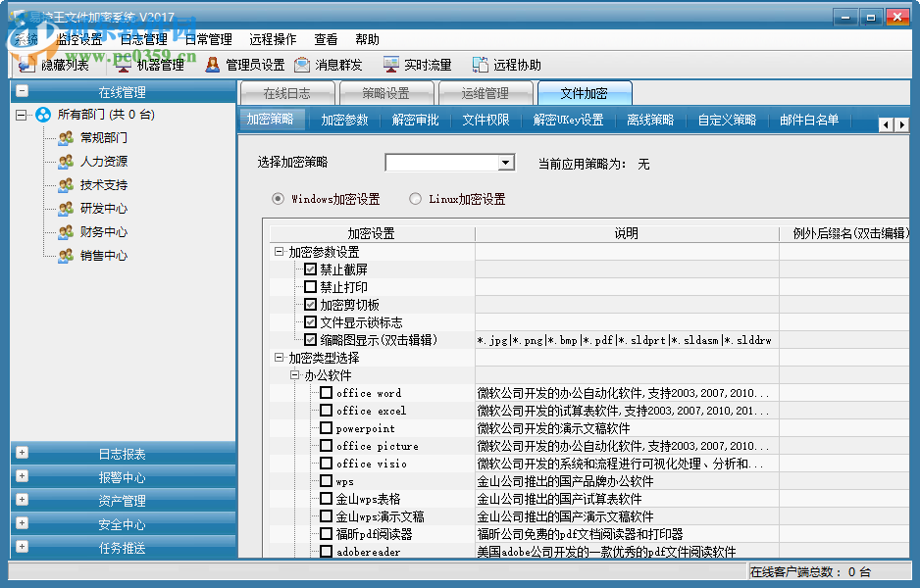Screen dimensions: 920x588
Task: Select the 技术支持 department icon
Action: click(66, 184)
